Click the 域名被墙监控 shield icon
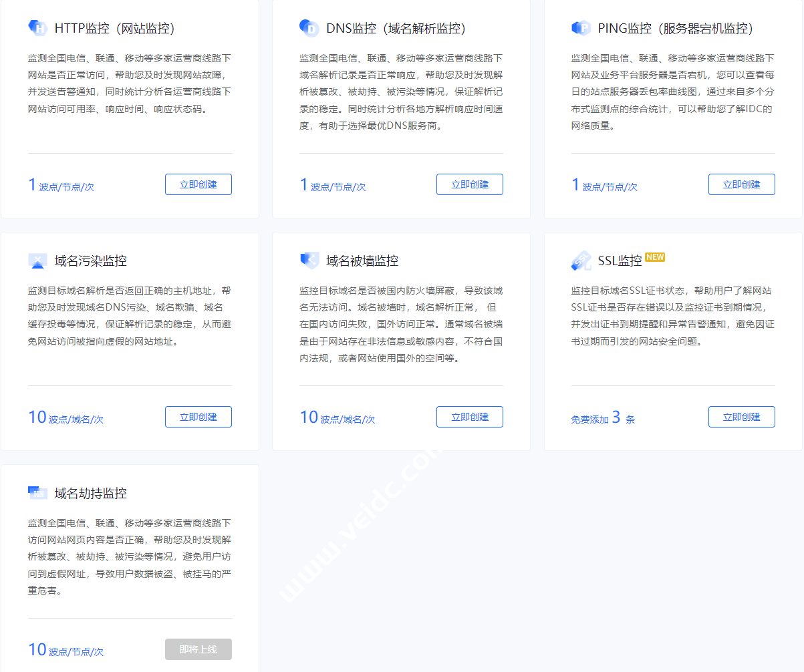 (x=309, y=261)
